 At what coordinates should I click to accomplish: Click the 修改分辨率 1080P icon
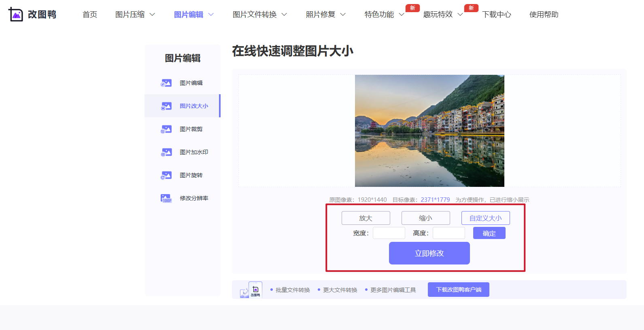pyautogui.click(x=166, y=198)
